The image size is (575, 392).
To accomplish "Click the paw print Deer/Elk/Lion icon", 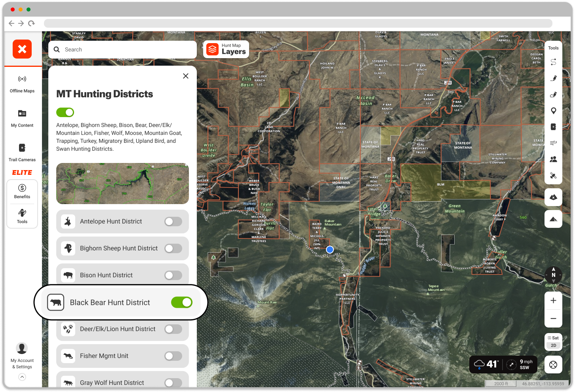I will coord(68,329).
